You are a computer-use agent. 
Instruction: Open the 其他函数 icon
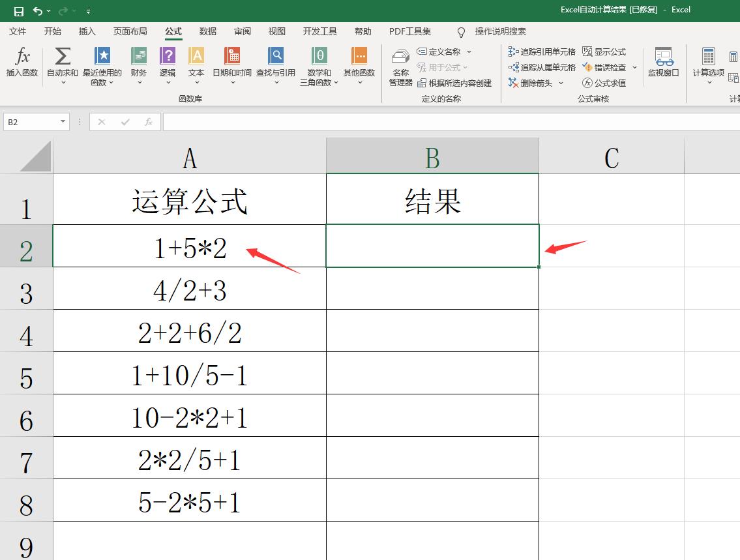pos(359,56)
